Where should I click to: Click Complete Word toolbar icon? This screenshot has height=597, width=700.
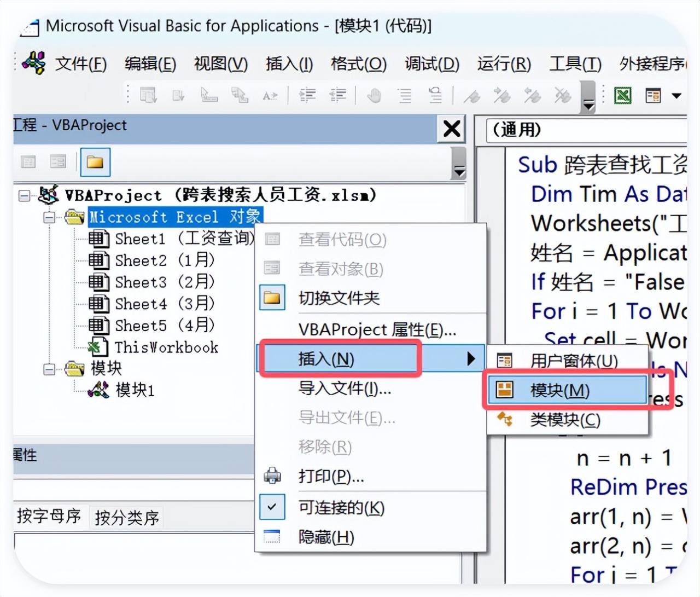(x=270, y=96)
